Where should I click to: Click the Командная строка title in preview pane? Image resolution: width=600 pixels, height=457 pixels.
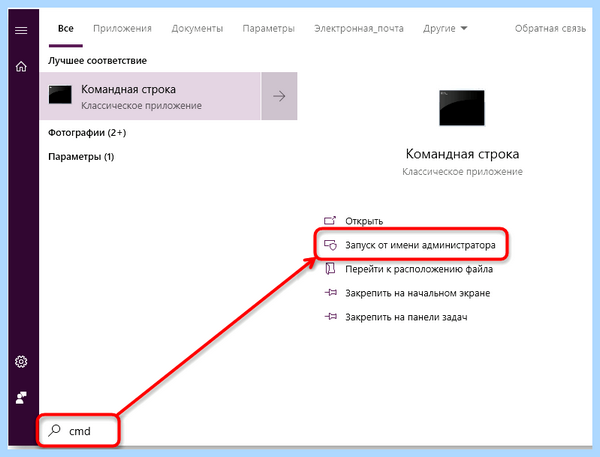pyautogui.click(x=462, y=154)
